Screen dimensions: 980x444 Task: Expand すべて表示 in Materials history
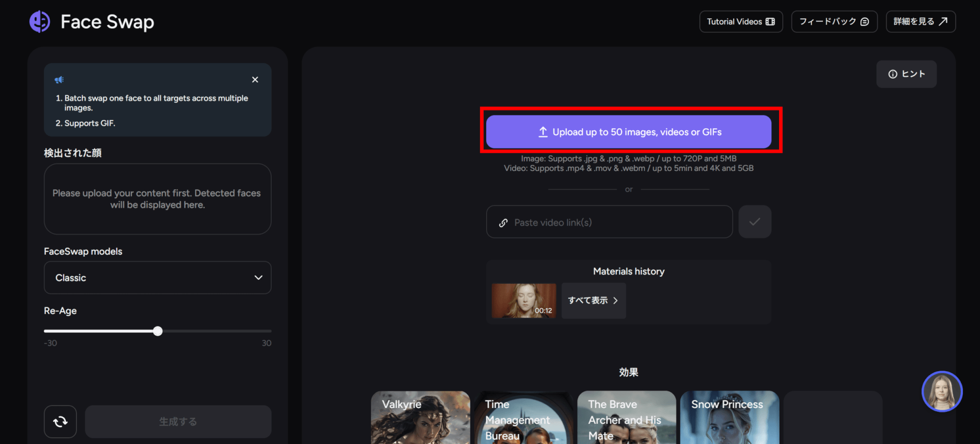coord(593,300)
